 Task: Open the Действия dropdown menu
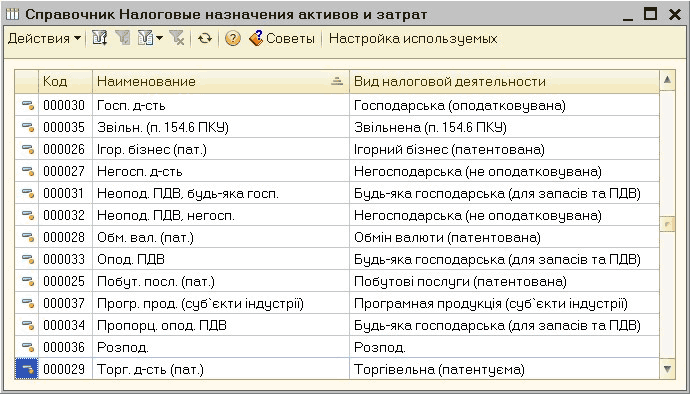pos(44,39)
